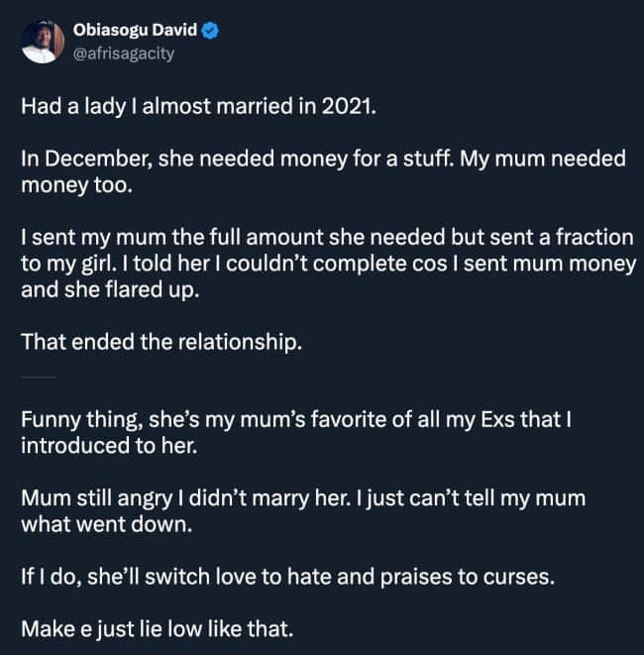Click the word 'December' in the post

point(97,160)
